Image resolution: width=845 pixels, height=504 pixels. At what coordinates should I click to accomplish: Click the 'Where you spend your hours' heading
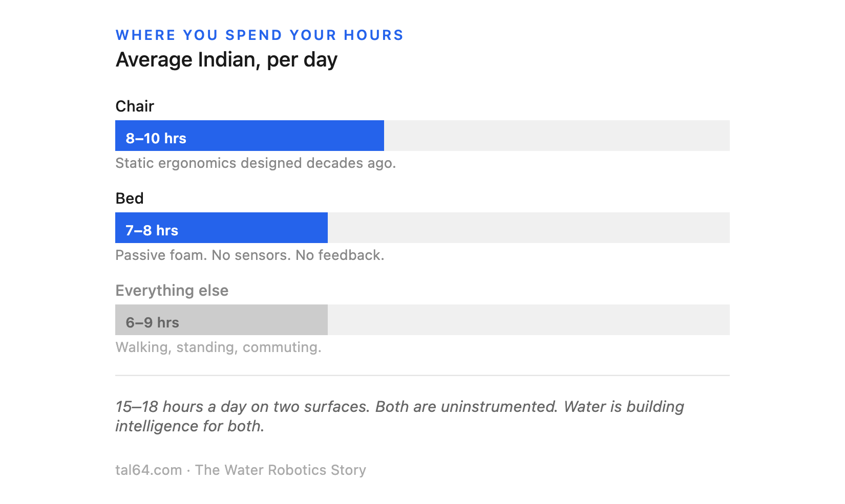[260, 35]
